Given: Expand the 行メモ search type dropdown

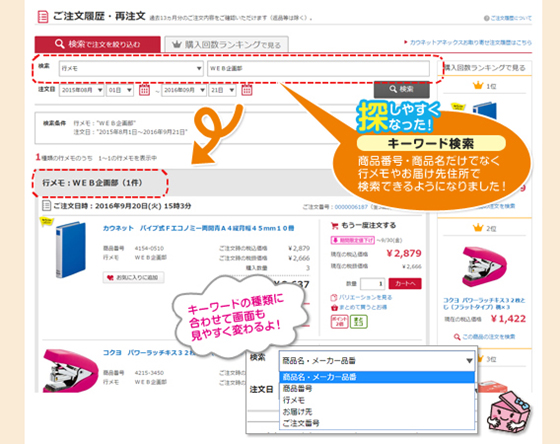Looking at the screenshot, I should tap(131, 69).
